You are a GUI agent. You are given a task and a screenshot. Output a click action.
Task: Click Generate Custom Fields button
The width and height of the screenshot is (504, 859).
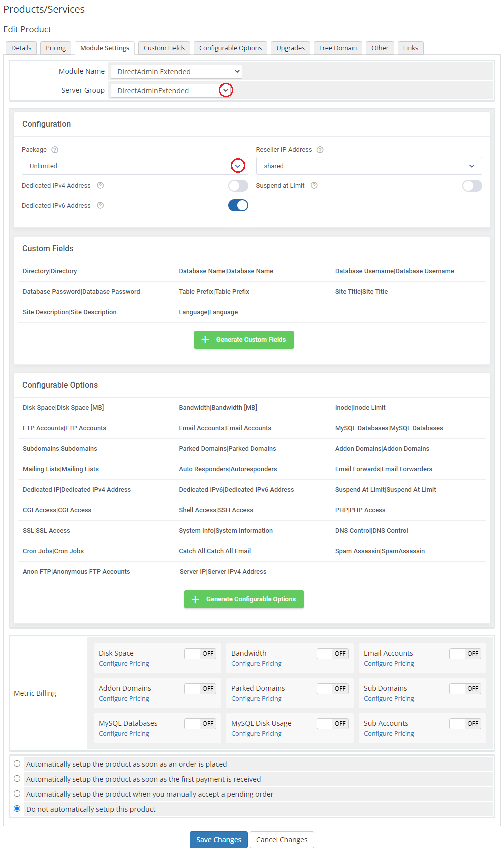point(244,340)
